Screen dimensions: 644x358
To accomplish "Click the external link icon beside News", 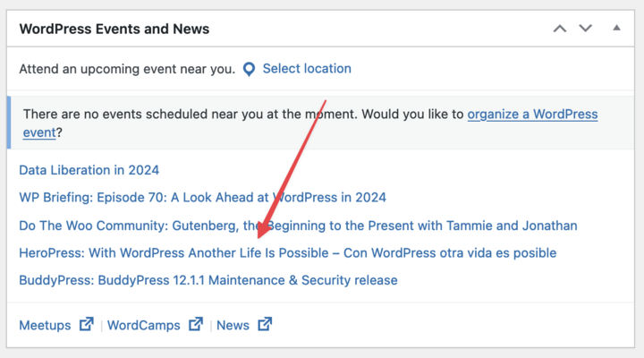I will tap(265, 324).
